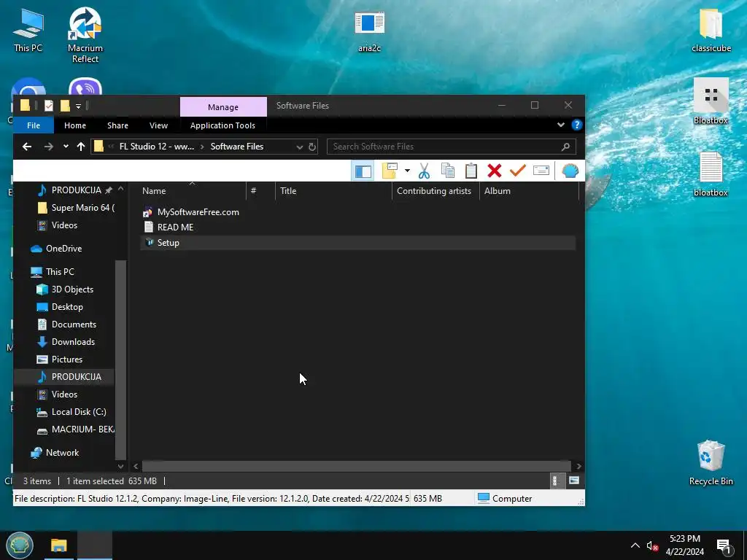Click the Cut scissors icon

click(x=424, y=171)
